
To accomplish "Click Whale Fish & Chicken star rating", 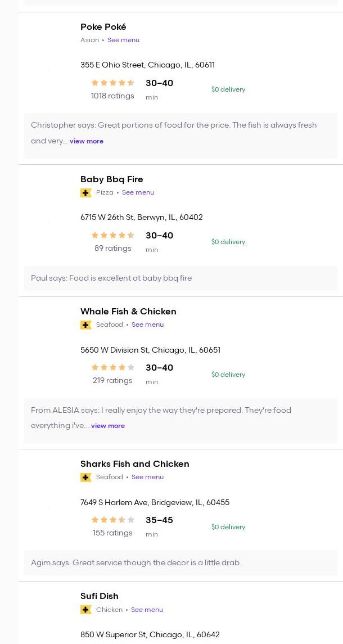I will pyautogui.click(x=113, y=367).
